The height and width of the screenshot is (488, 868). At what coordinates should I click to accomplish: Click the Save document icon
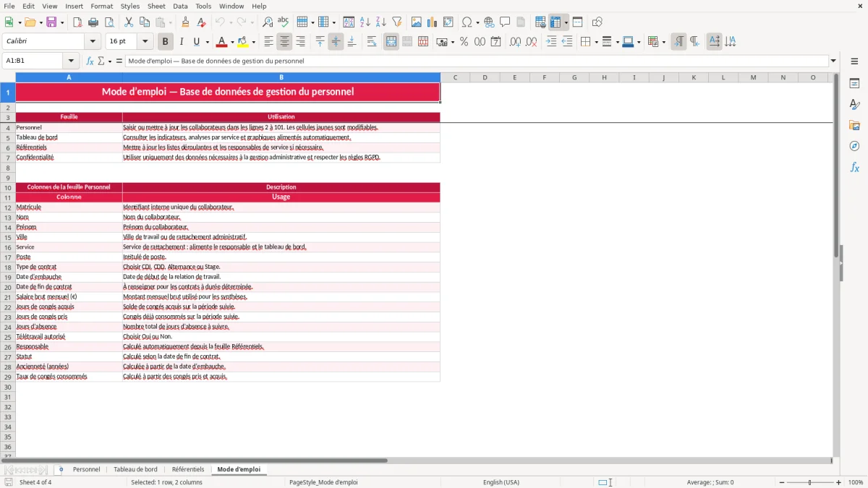click(51, 22)
